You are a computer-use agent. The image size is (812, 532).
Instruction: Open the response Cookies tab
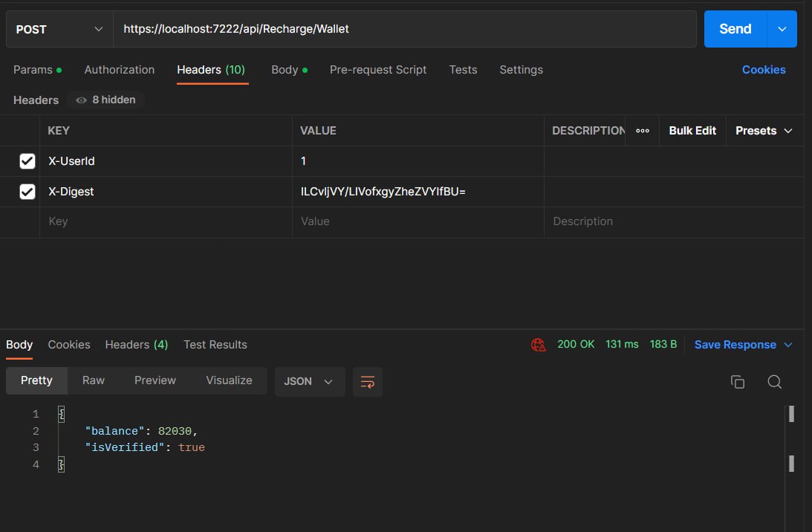click(69, 345)
